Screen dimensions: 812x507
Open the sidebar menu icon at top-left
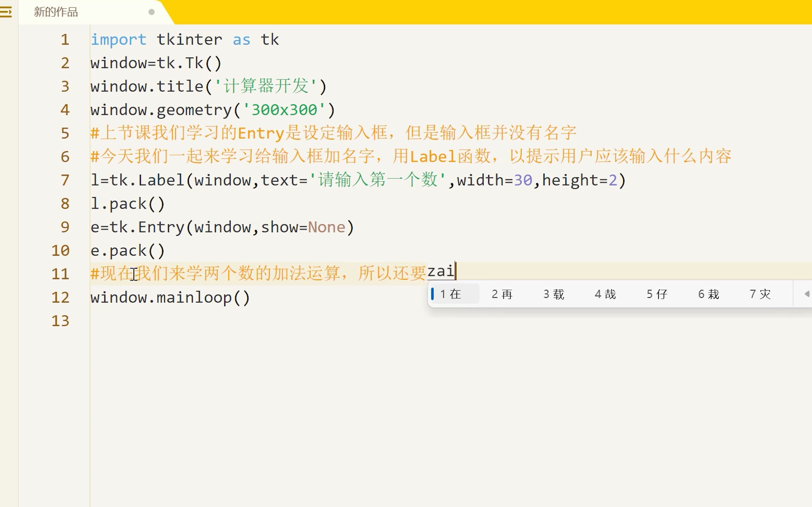[x=6, y=12]
